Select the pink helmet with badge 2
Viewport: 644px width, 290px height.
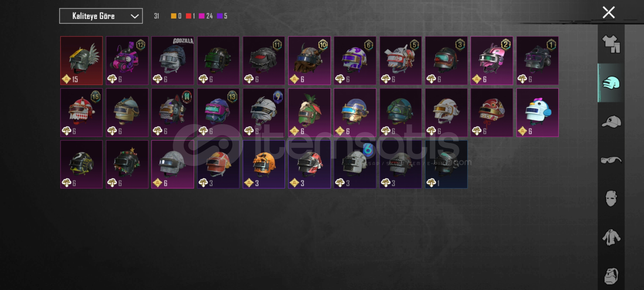[x=492, y=61]
